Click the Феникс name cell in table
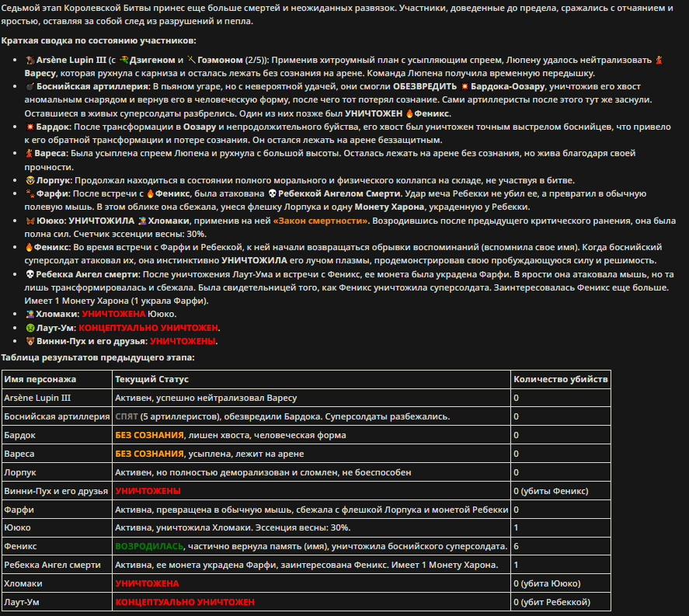 point(57,546)
